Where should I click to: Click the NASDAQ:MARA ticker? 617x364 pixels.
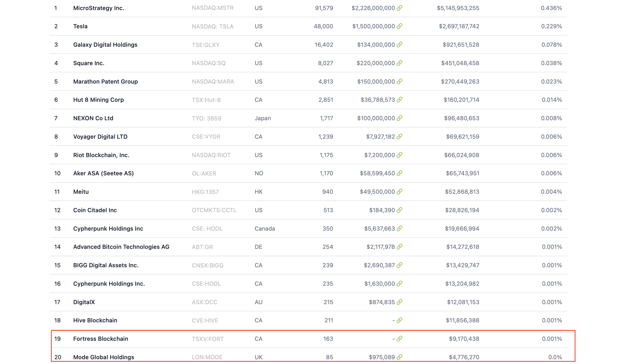213,81
